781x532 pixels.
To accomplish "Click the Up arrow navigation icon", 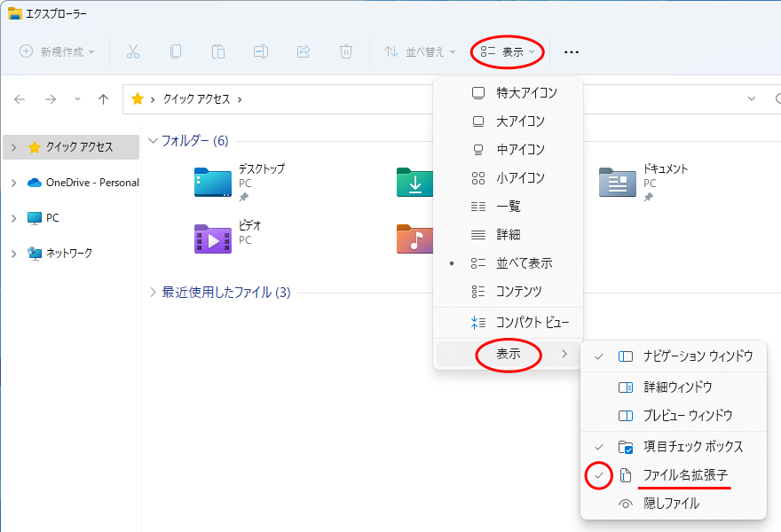I will (x=103, y=99).
